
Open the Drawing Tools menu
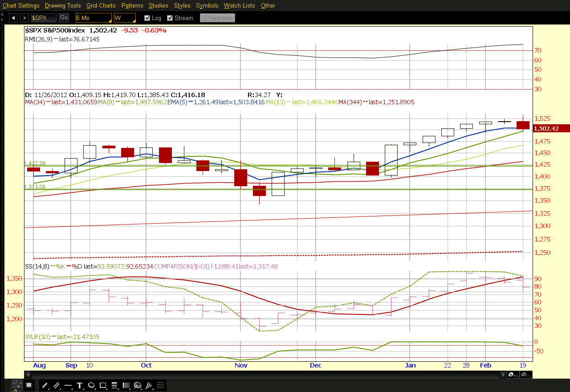pyautogui.click(x=63, y=5)
